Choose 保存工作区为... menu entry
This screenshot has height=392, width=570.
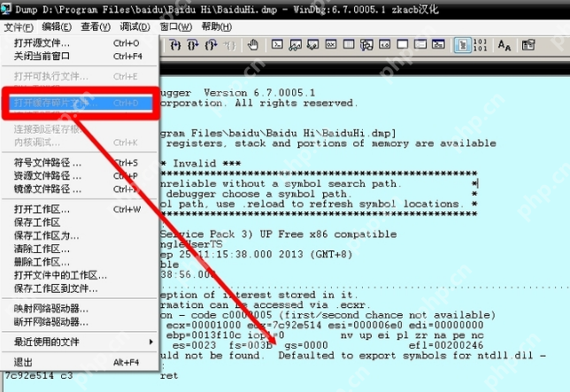point(80,235)
